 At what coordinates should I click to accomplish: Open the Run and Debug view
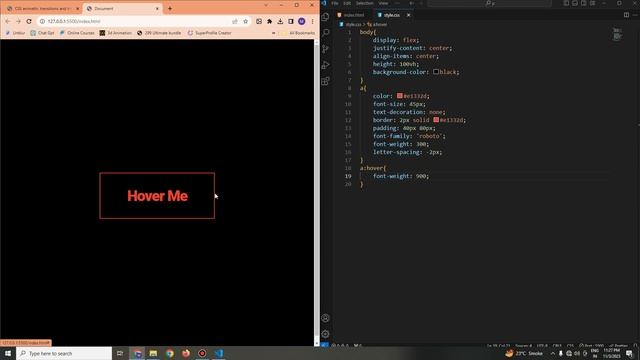pos(325,65)
